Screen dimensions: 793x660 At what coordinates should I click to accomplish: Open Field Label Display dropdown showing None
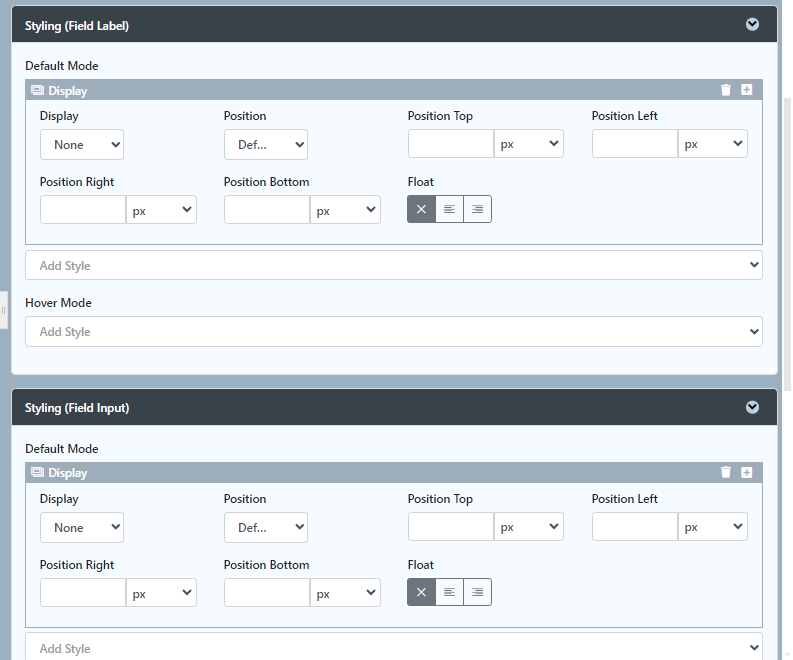tap(82, 144)
